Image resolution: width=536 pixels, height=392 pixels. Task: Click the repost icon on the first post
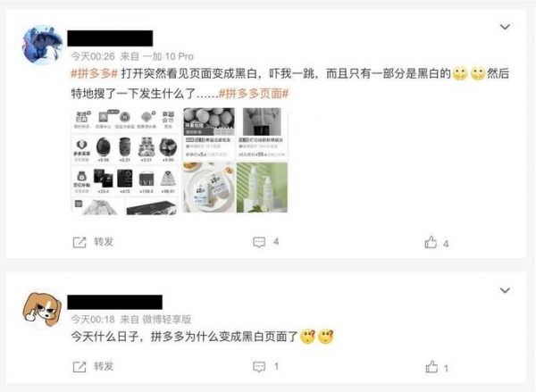pos(80,242)
